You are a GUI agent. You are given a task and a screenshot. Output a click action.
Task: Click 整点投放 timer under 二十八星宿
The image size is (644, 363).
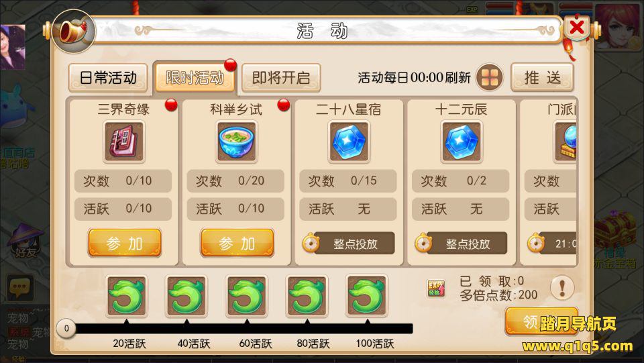tap(349, 243)
